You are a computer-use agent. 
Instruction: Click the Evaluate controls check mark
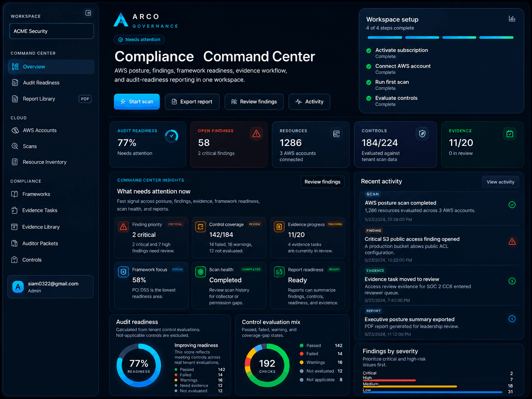369,98
